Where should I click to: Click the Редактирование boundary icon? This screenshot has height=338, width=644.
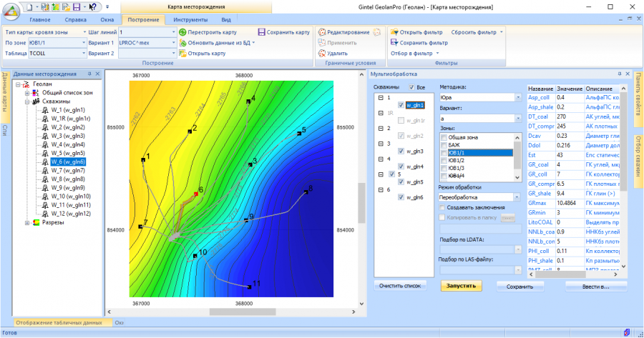pos(322,32)
